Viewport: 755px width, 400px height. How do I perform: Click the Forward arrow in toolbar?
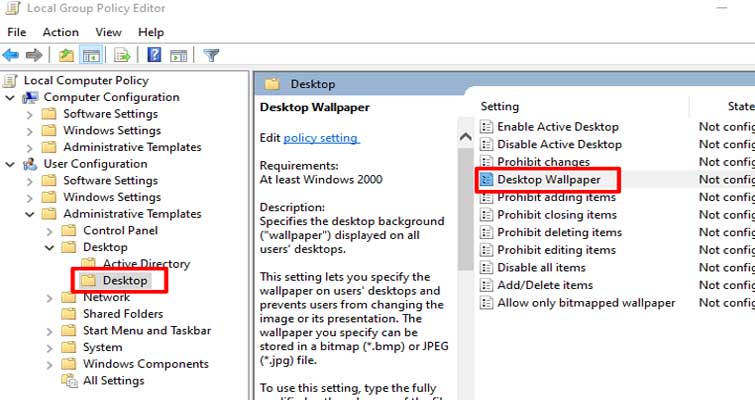pos(34,55)
